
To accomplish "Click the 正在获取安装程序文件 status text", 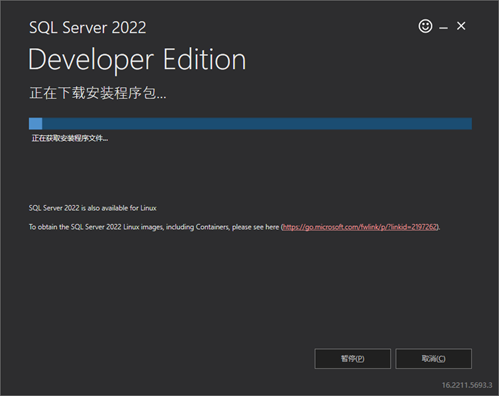I will coord(70,138).
